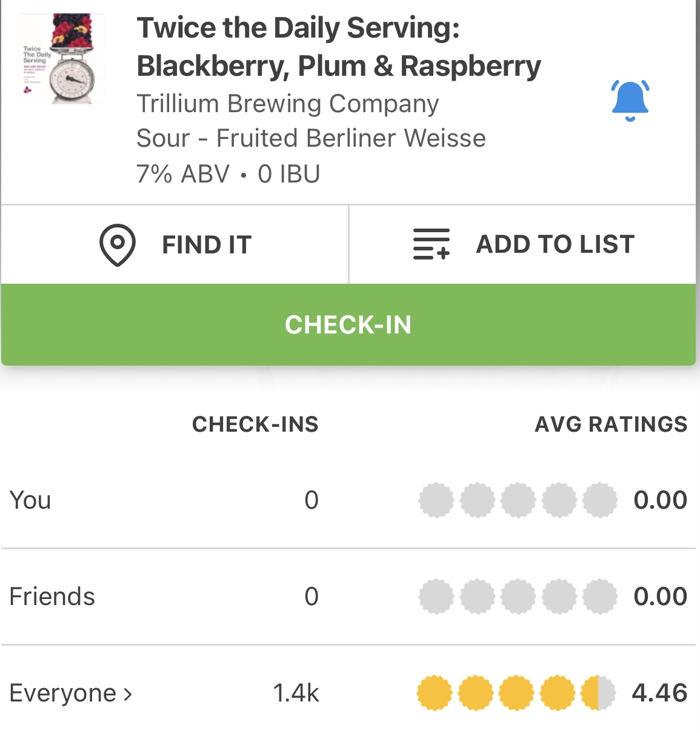Open the beer label thumbnail image
Viewport: 700px width, 733px height.
coord(61,59)
